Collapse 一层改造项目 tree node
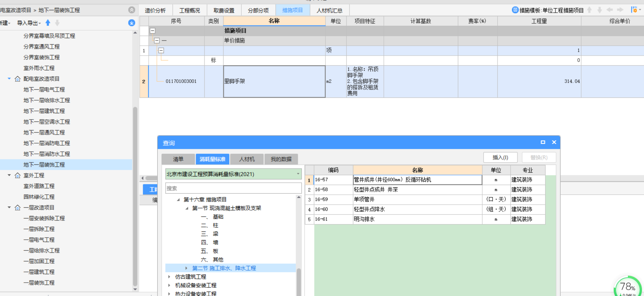 9,207
